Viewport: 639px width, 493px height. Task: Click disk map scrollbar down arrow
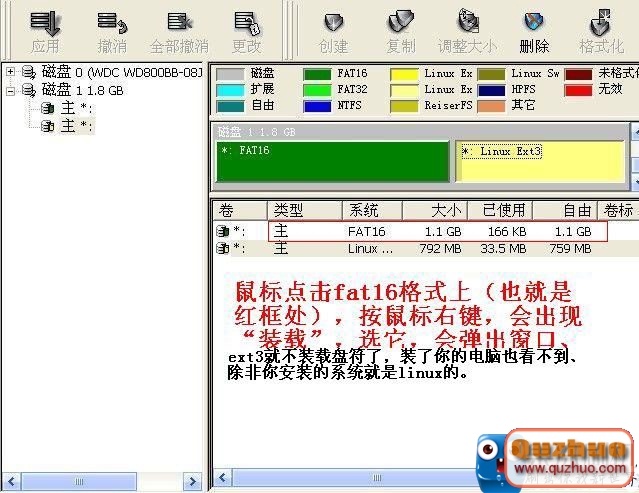(635, 180)
